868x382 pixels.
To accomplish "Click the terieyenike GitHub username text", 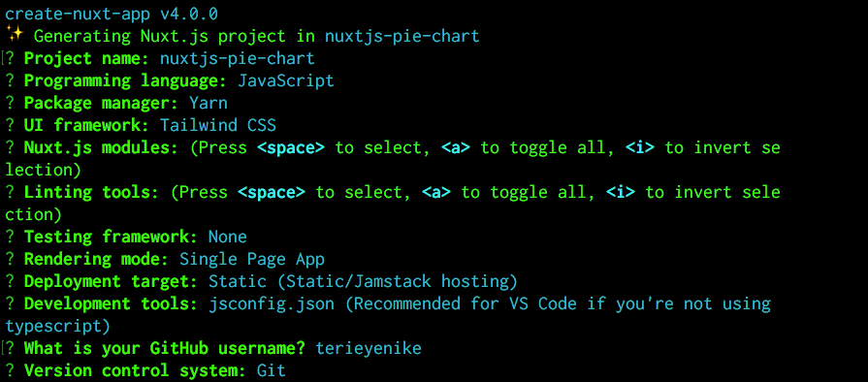I will tap(369, 348).
